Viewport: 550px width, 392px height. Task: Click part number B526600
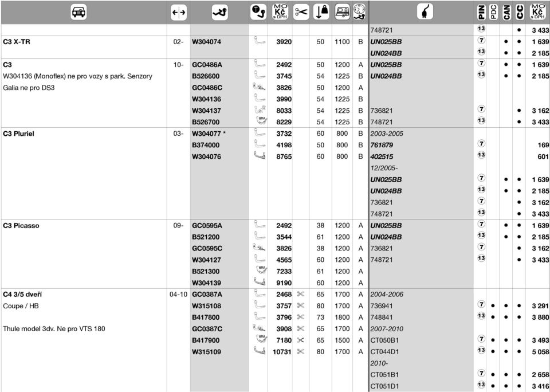click(x=206, y=76)
